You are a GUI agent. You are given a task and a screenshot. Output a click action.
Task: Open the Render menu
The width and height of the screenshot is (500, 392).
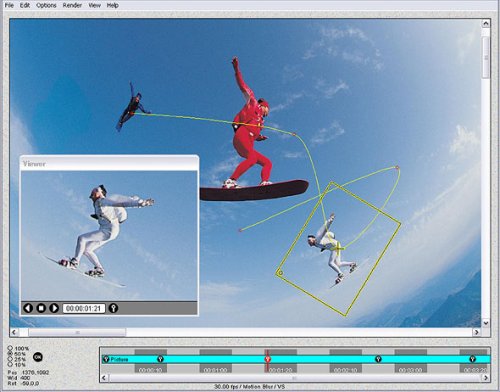(72, 5)
